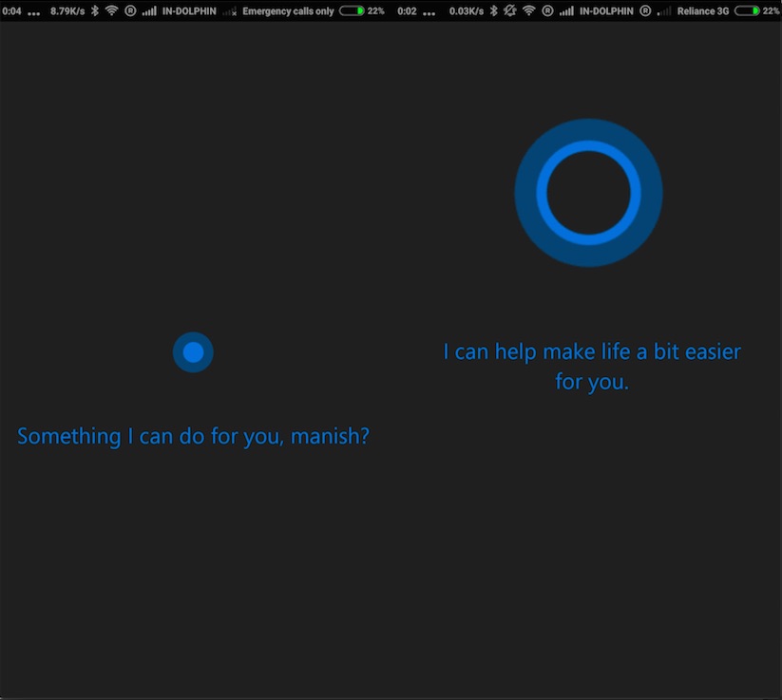
Task: Tap "I can help make life a bit easier"
Action: click(591, 350)
